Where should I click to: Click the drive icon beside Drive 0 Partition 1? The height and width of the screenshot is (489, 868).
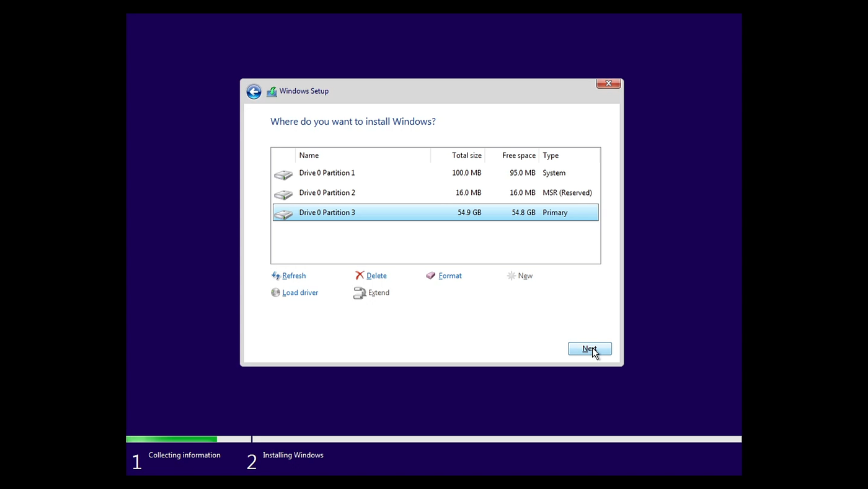point(283,174)
